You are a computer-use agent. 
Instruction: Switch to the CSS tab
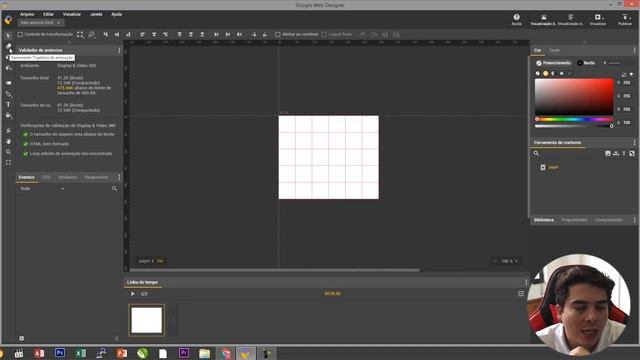[x=46, y=177]
